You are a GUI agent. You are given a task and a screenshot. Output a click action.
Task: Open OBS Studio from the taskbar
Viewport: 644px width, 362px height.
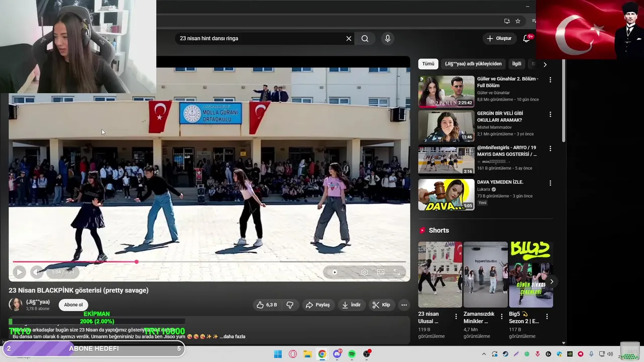[367, 354]
